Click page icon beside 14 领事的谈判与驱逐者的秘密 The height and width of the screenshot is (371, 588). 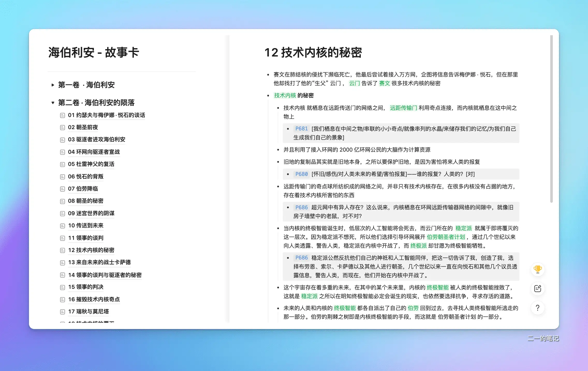click(x=62, y=275)
